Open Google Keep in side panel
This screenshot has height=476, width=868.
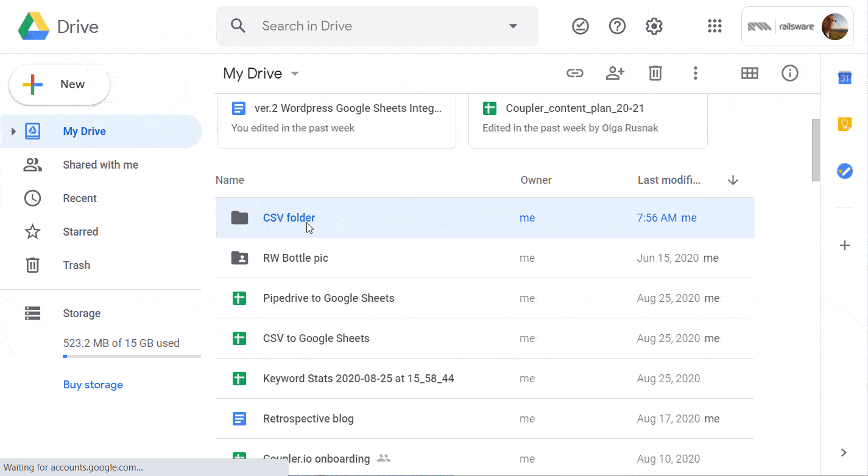coord(844,124)
